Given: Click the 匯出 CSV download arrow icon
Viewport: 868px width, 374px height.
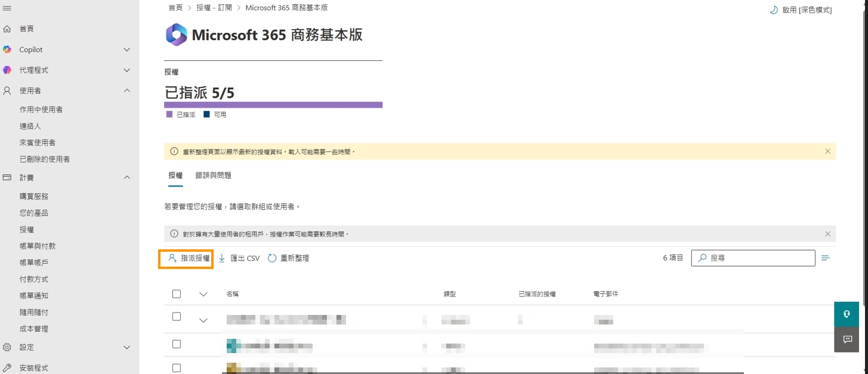Looking at the screenshot, I should tap(222, 258).
